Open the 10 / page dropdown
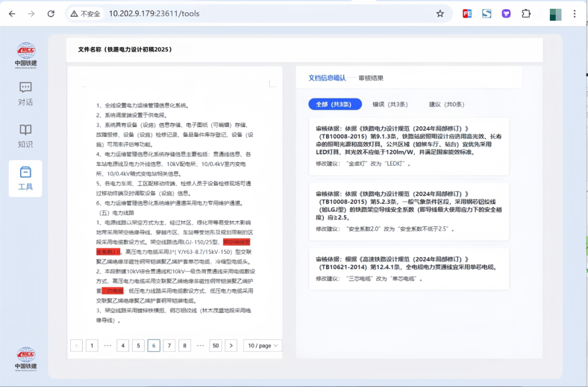Viewport: 588px width, 387px height. click(262, 346)
